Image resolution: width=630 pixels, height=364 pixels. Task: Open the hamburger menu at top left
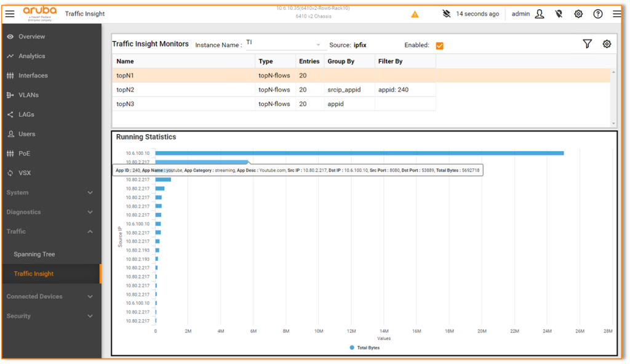coord(10,14)
